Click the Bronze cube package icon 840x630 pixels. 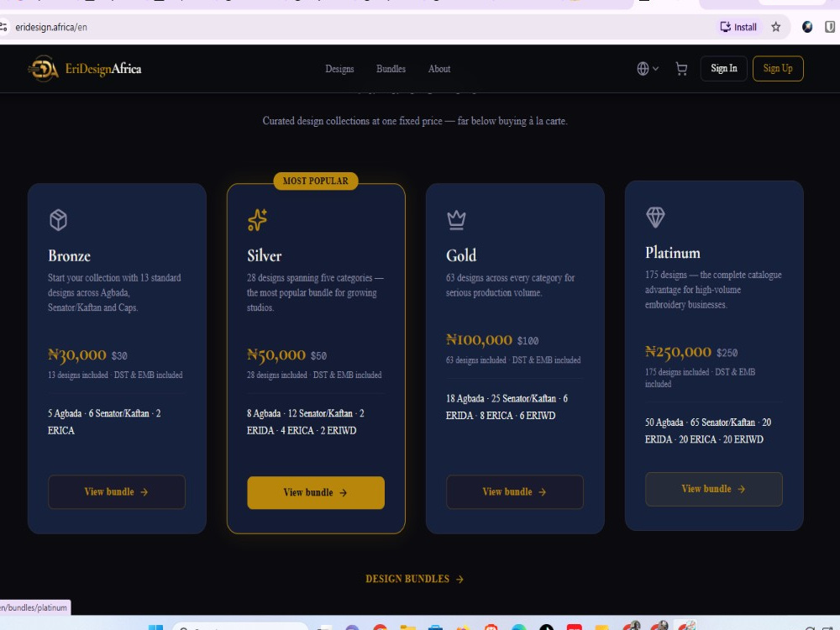59,219
